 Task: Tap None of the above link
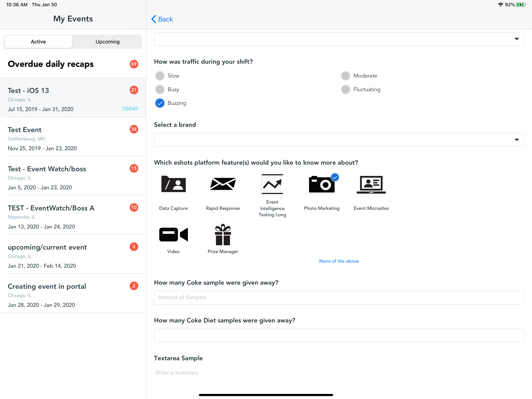339,261
